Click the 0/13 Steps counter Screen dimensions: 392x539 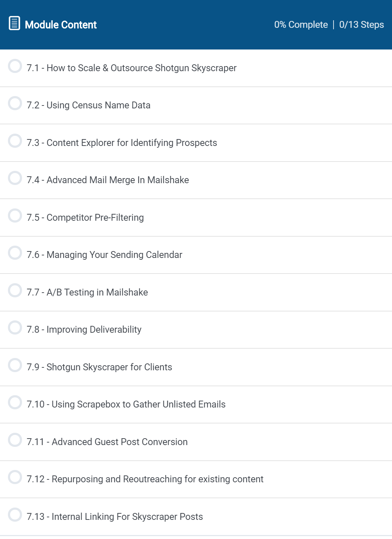pos(361,25)
